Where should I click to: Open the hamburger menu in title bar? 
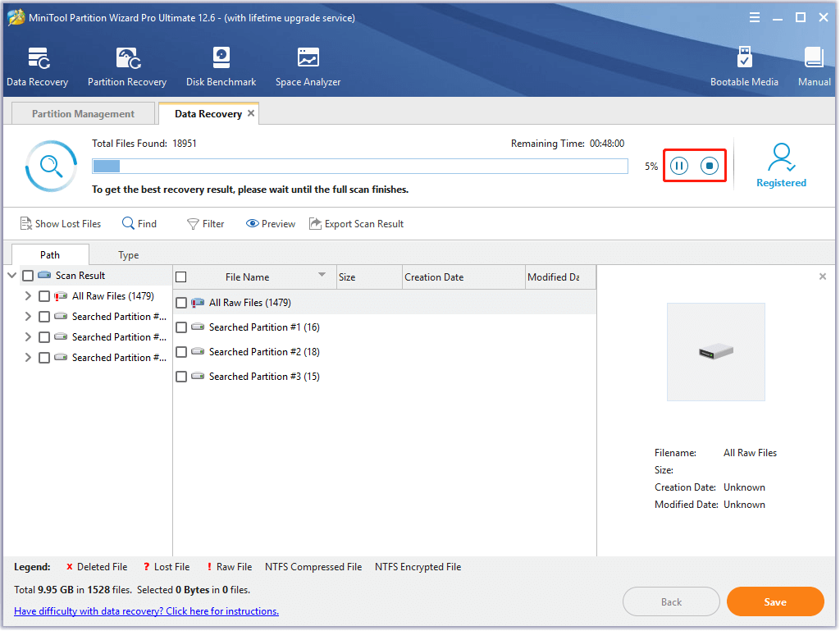tap(755, 18)
